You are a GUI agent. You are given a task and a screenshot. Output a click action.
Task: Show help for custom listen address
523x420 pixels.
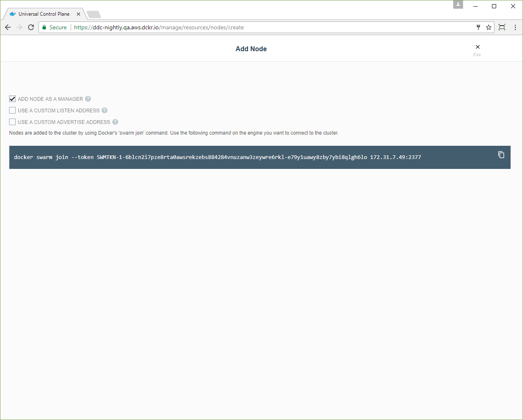[x=105, y=110]
